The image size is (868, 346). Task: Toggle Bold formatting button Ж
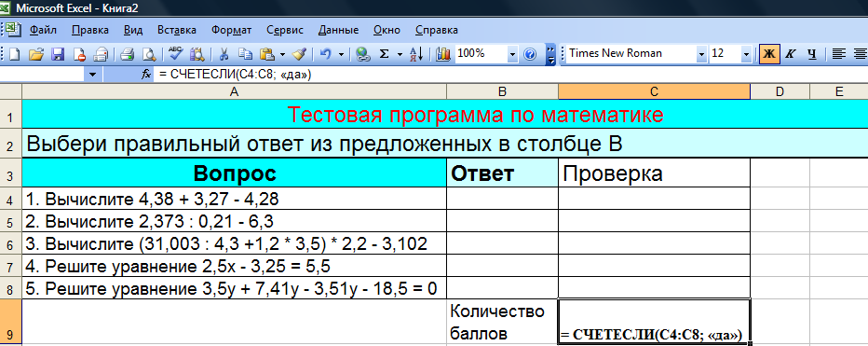click(x=769, y=54)
